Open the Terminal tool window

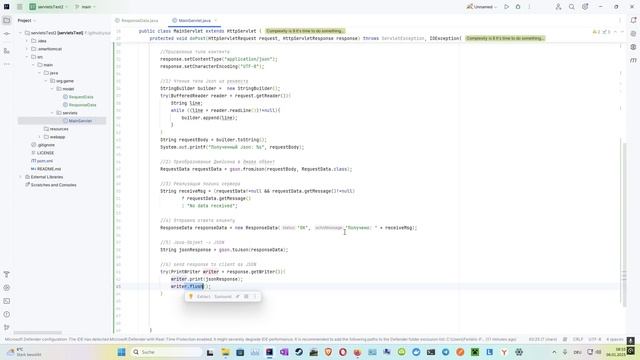7,301
